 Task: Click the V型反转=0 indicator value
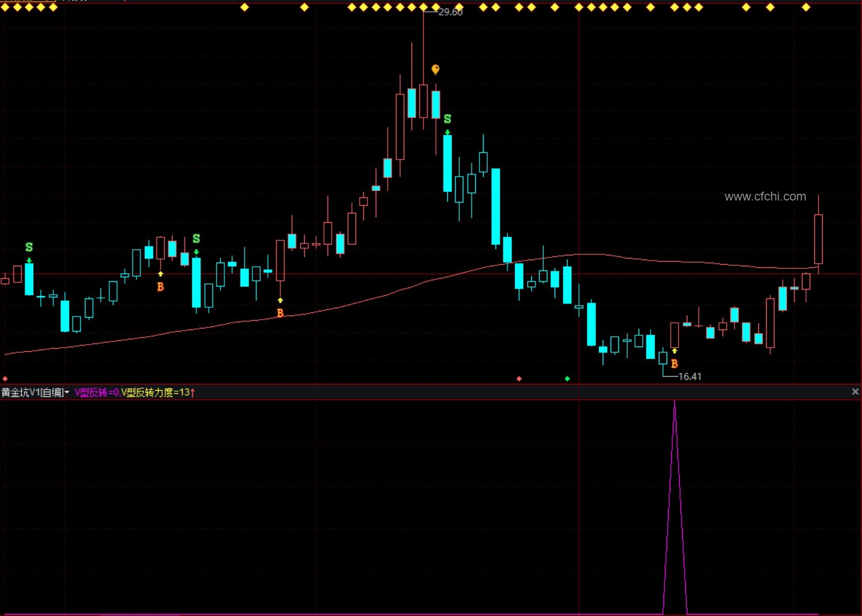tap(97, 393)
